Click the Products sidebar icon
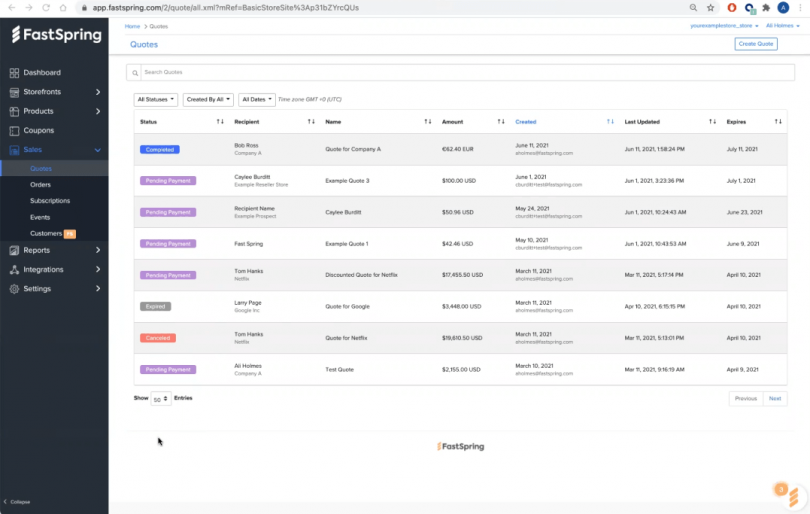The width and height of the screenshot is (810, 514). click(14, 111)
